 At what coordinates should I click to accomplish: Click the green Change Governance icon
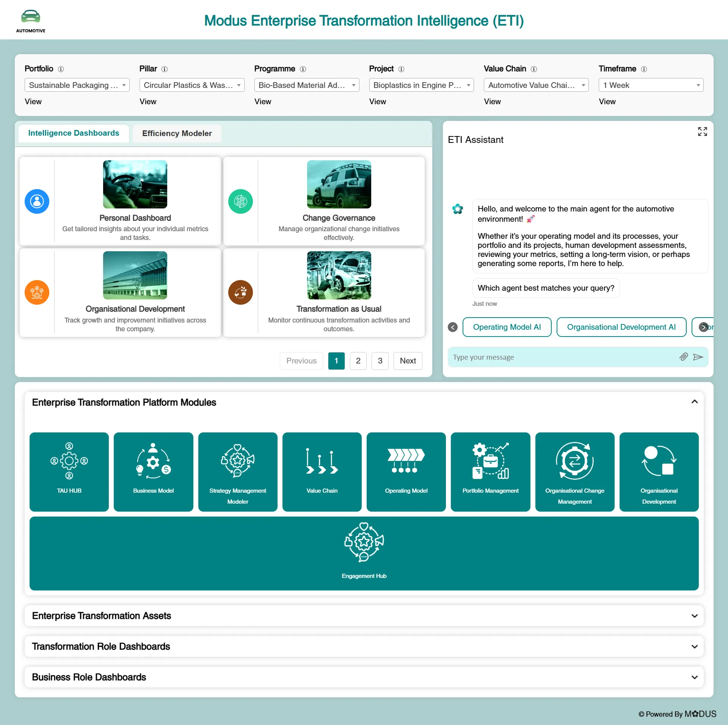click(x=240, y=201)
